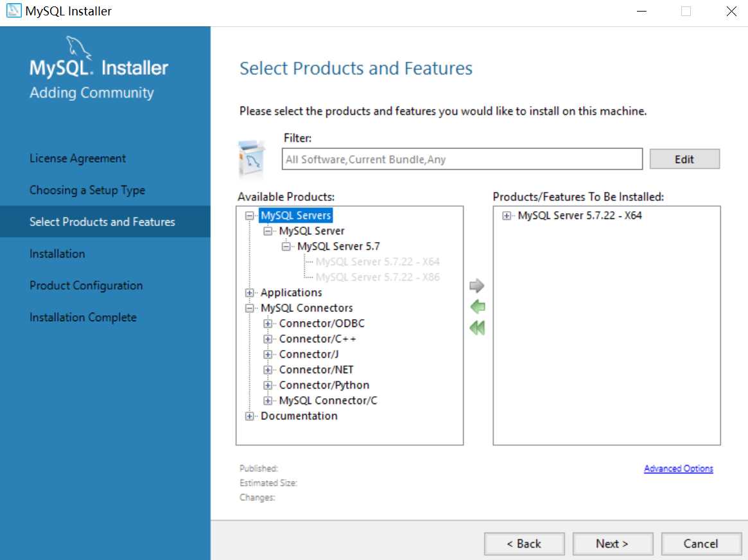Select MySQL Connectors tree label
The height and width of the screenshot is (560, 748).
tap(307, 308)
